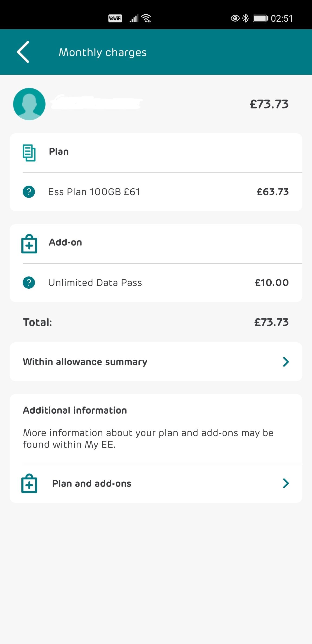Open help for Unlimited Data Pass
The width and height of the screenshot is (312, 644).
29,283
